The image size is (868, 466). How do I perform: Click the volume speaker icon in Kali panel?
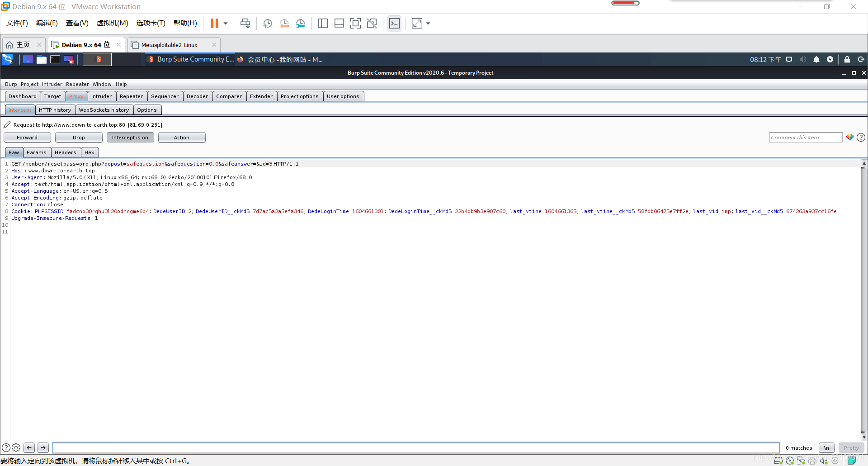tap(803, 59)
